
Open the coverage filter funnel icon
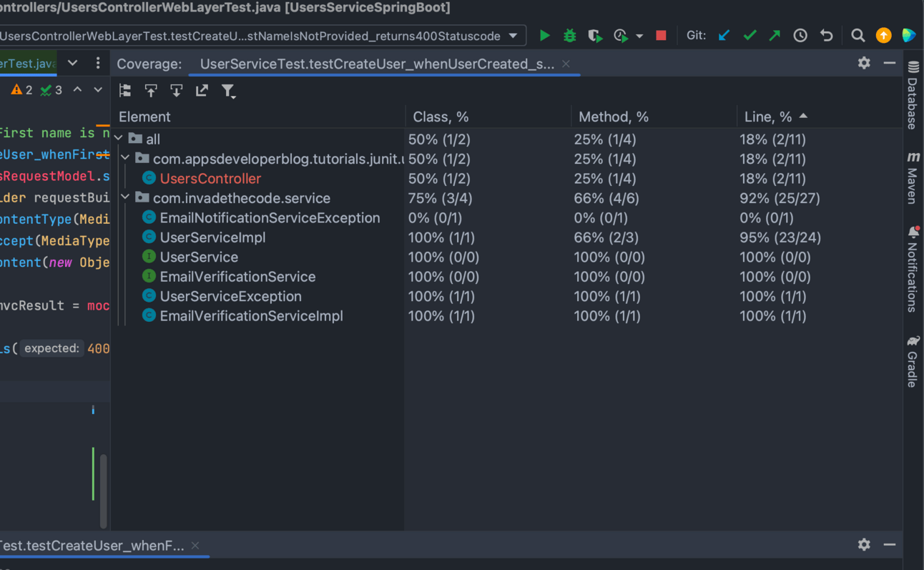tap(228, 91)
